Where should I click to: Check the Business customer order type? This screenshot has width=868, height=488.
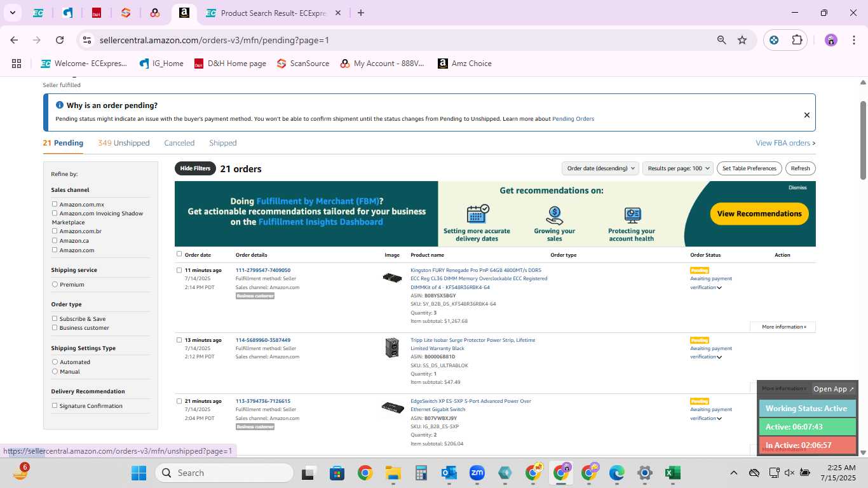point(55,327)
